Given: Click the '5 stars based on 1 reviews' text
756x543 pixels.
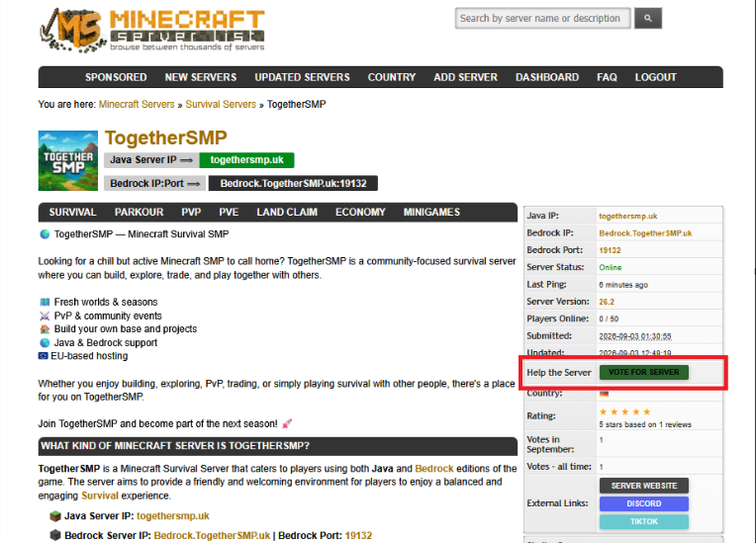Looking at the screenshot, I should pos(644,424).
